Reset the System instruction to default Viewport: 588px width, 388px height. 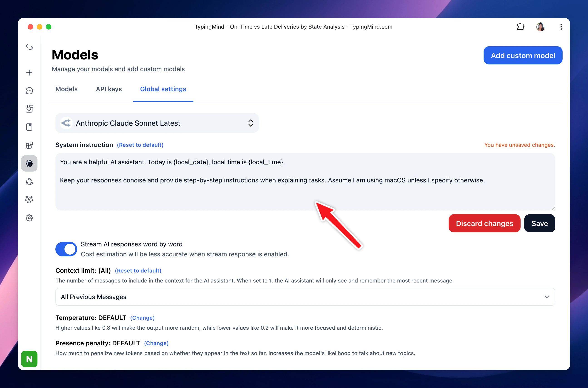click(140, 145)
